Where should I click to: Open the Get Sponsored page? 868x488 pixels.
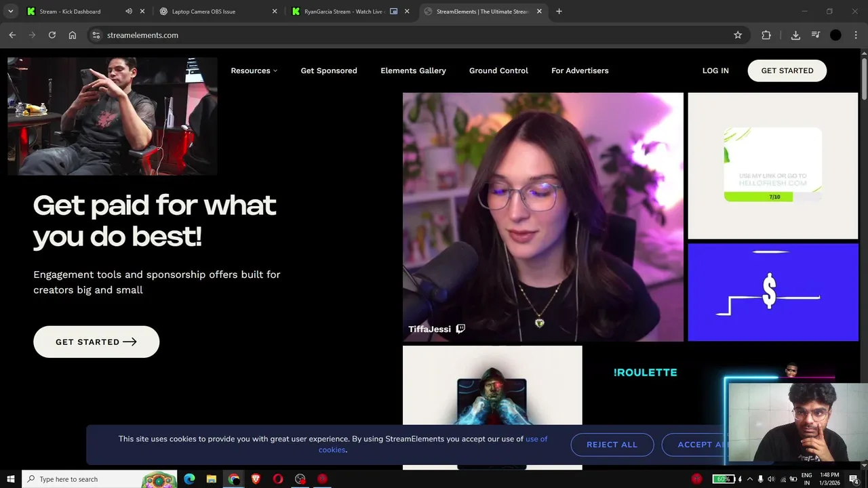coord(329,70)
